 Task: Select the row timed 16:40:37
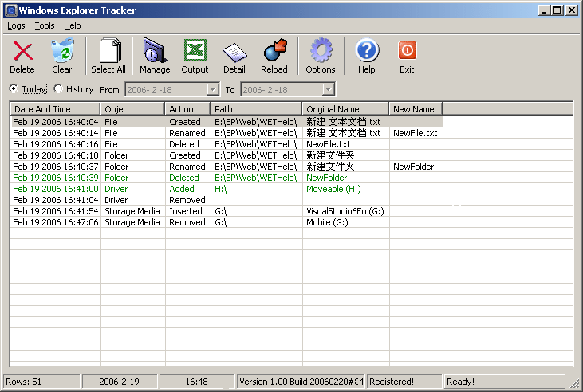click(x=227, y=167)
